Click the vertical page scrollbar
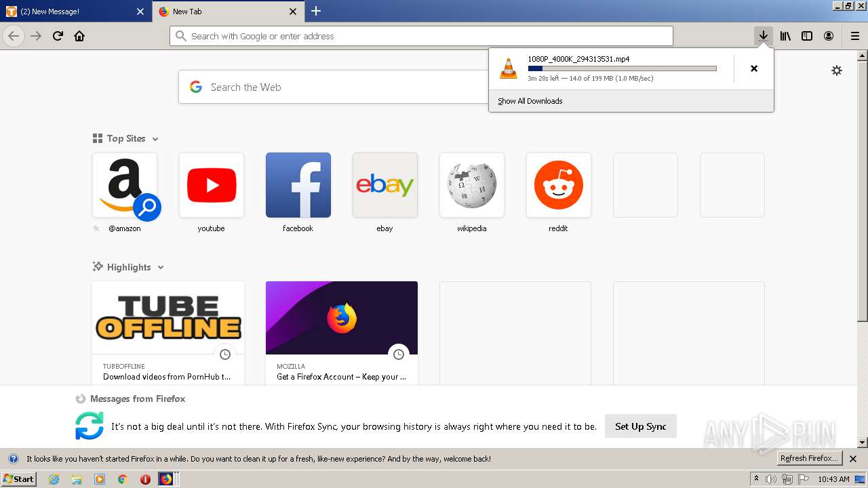Screen dimensions: 868x488 (863, 248)
